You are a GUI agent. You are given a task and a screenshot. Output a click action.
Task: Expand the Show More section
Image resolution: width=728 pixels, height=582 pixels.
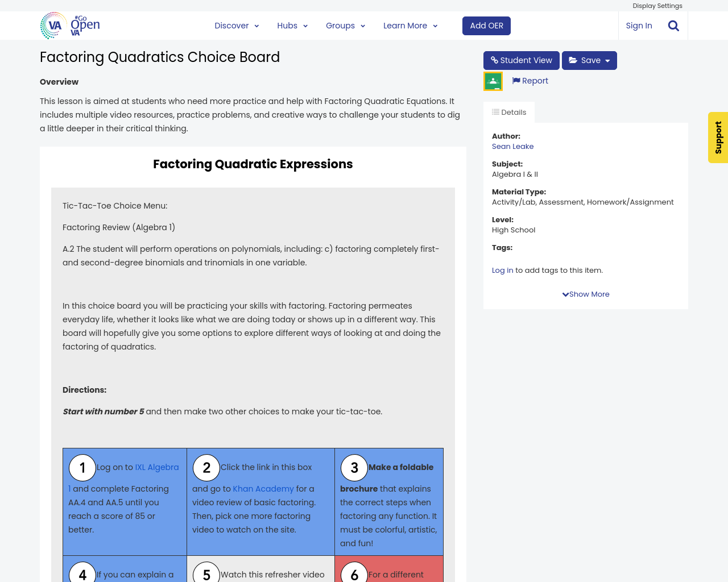pyautogui.click(x=585, y=293)
